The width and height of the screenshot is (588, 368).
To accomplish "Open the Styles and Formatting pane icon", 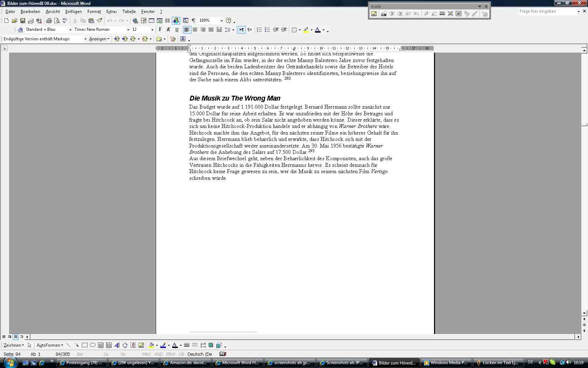I will click(20, 30).
